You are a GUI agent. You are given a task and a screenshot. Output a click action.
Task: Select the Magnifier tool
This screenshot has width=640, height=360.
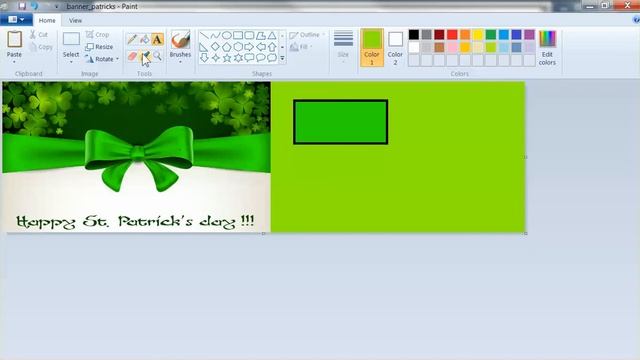(157, 56)
